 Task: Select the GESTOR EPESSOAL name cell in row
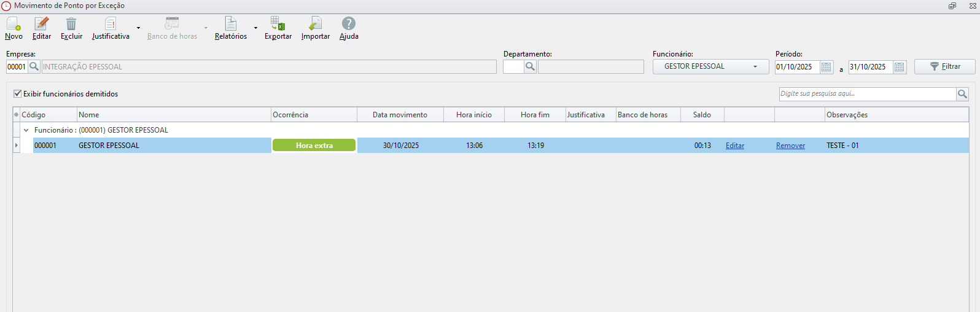coord(174,146)
